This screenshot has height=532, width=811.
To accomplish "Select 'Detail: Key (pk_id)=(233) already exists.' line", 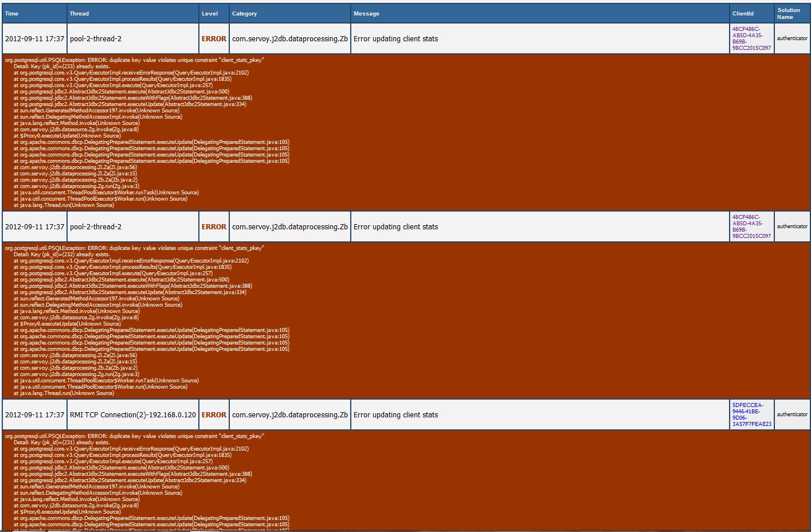I will tap(61, 66).
